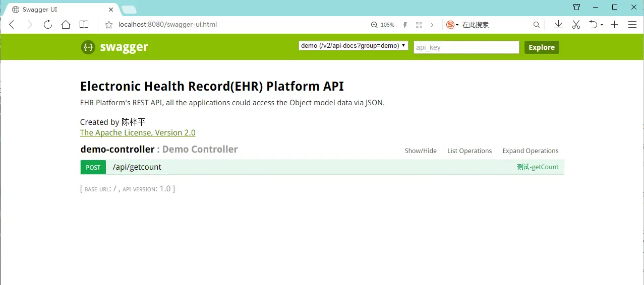644x285 pixels.
Task: Click the 测试-getCount description link
Action: (538, 167)
